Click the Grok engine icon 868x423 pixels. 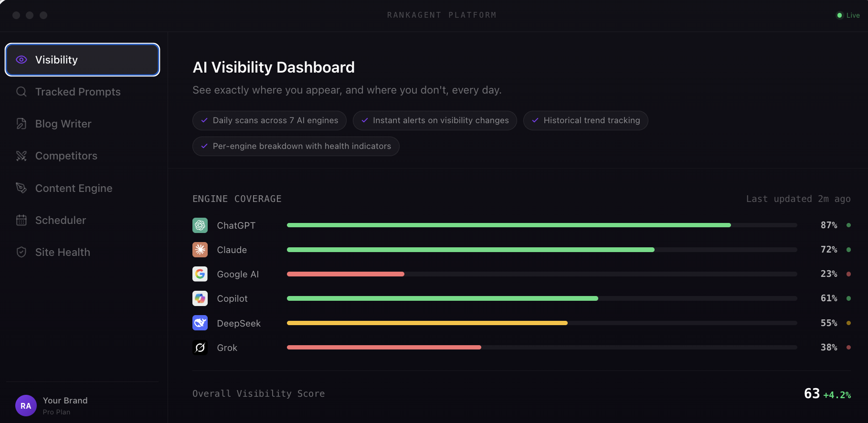tap(200, 348)
